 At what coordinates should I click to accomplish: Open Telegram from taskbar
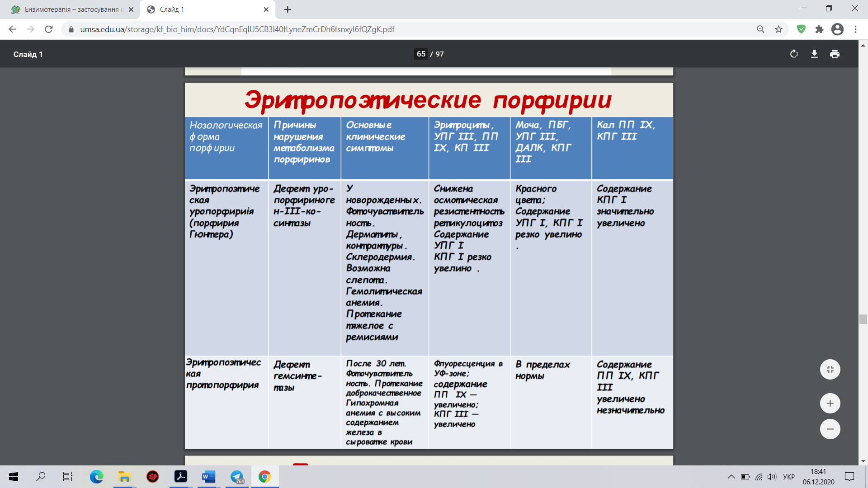point(237,477)
